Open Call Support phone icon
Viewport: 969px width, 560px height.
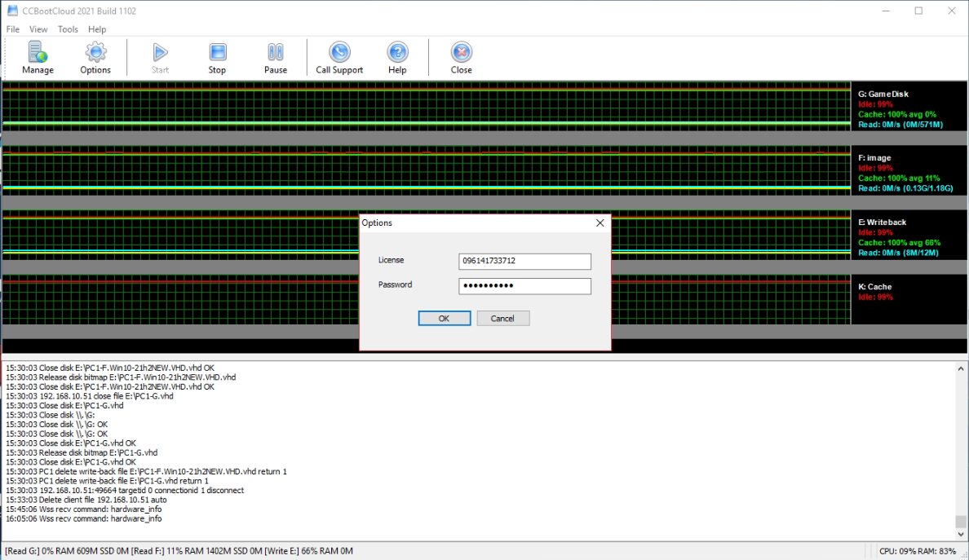[339, 54]
